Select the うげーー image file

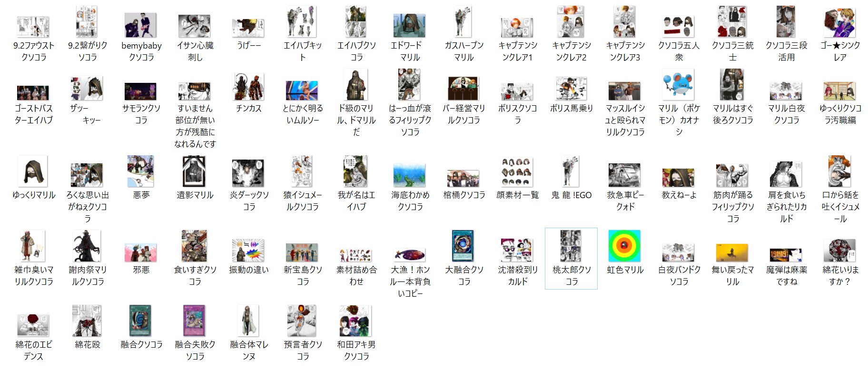click(248, 28)
